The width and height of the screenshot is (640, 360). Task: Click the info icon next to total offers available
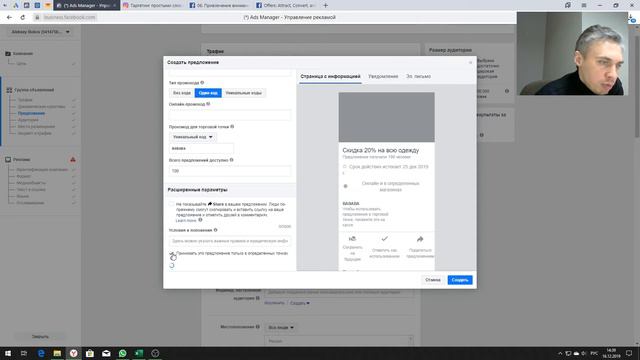tap(231, 160)
